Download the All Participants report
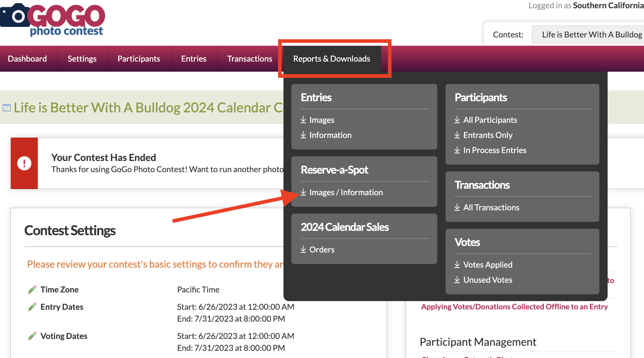Screen dimensions: 644x358 pos(490,120)
